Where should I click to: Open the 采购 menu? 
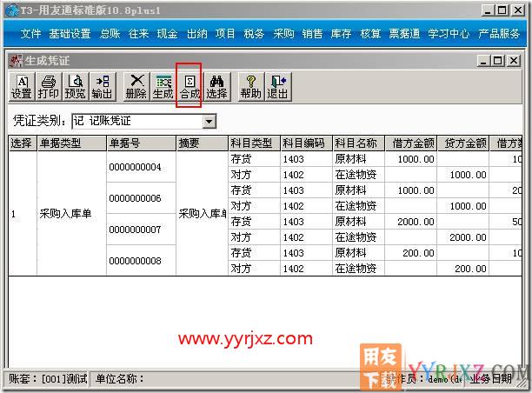coord(283,34)
